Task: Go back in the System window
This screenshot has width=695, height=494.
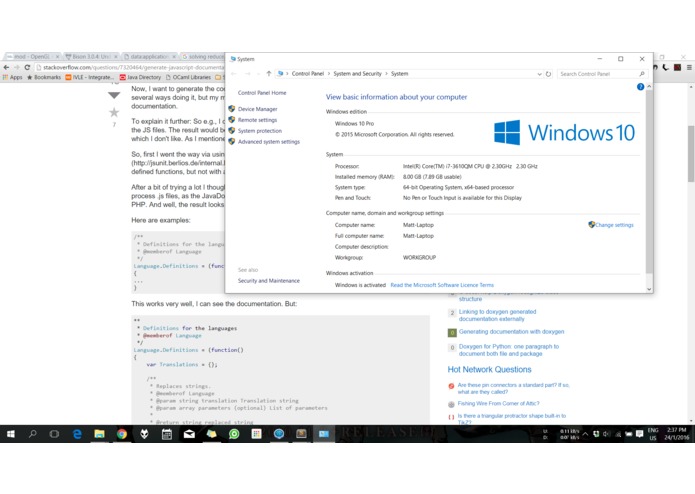Action: tap(234, 74)
